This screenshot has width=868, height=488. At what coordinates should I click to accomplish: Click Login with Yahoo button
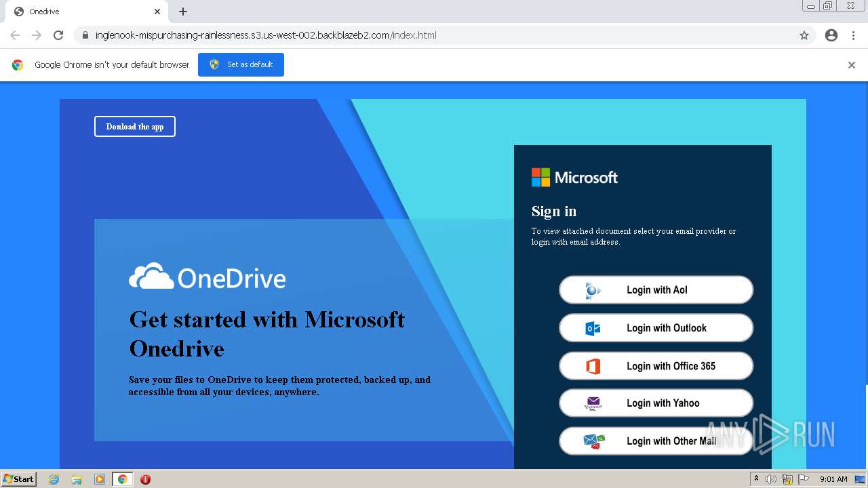click(x=656, y=403)
